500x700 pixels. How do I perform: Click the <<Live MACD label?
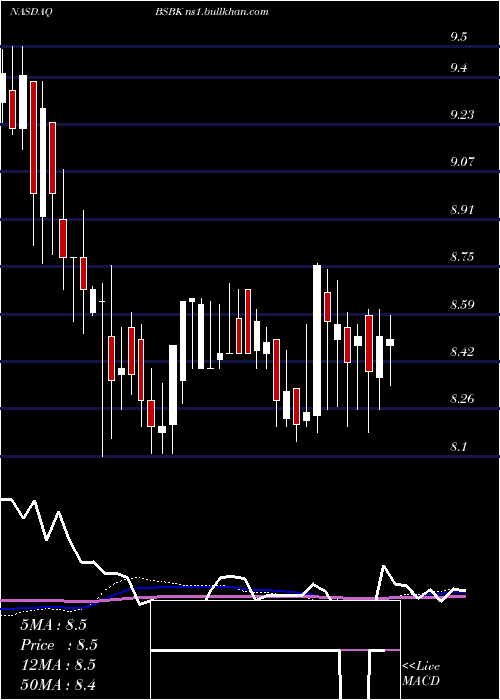point(421,674)
